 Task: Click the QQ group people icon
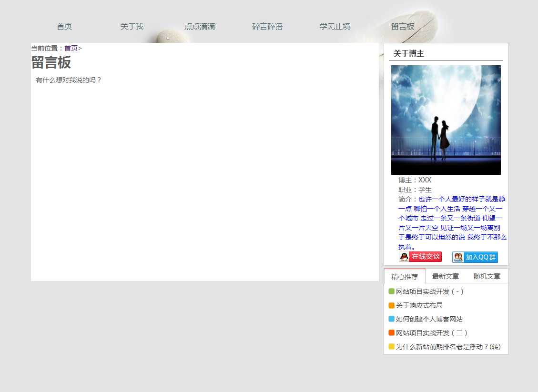pos(458,257)
